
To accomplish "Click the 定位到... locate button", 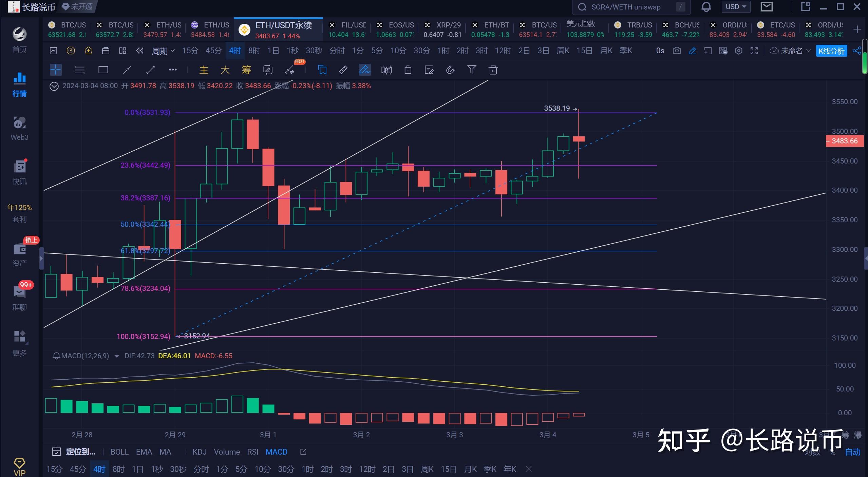I will point(74,452).
